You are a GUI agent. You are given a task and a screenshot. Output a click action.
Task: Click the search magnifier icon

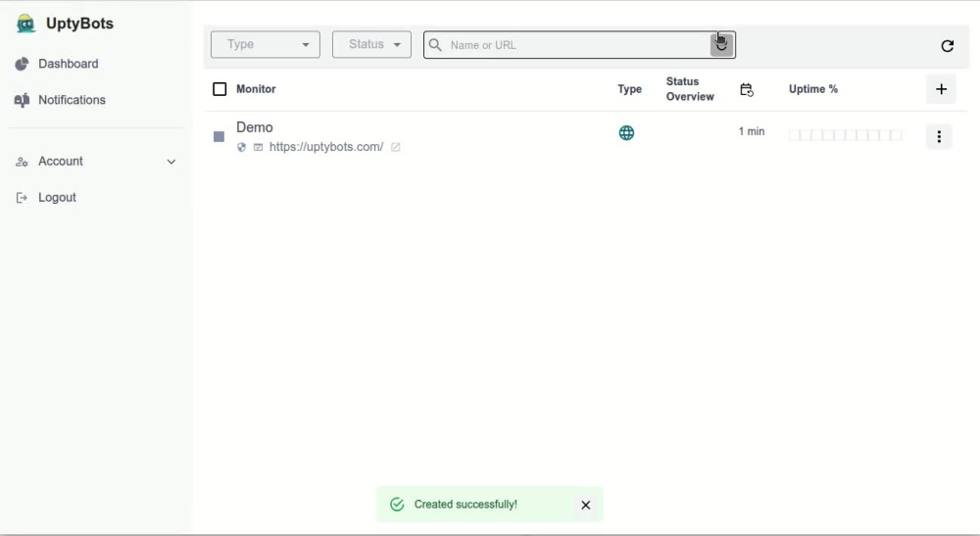point(435,45)
